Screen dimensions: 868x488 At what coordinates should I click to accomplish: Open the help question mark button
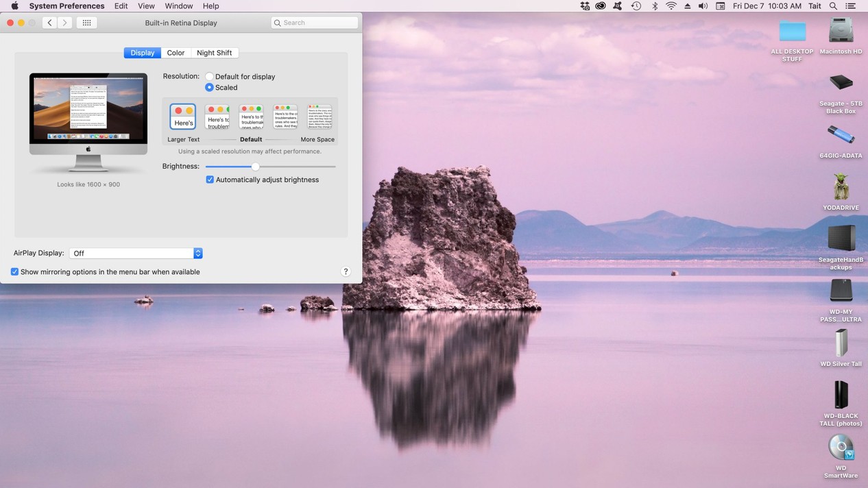tap(346, 271)
